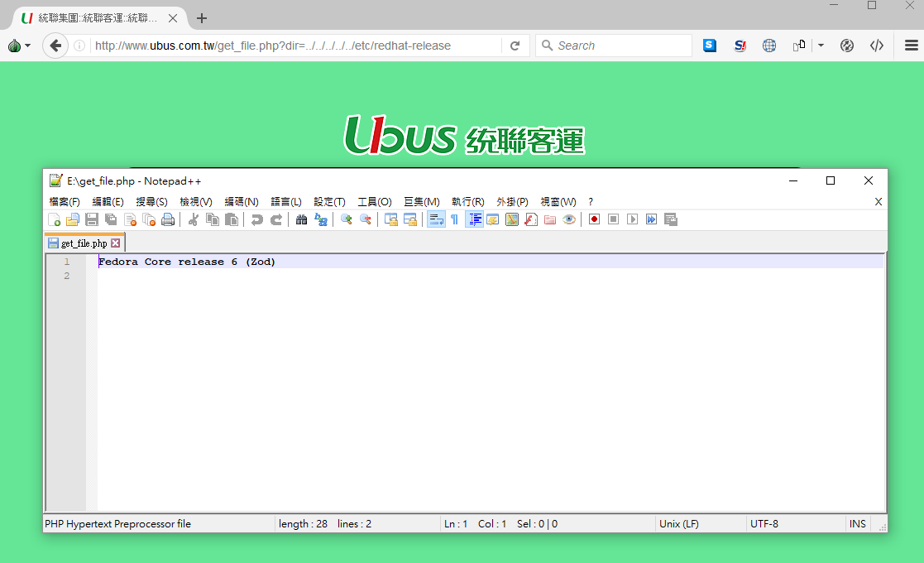Viewport: 924px width, 563px height.
Task: Click the save recorded macro icon
Action: click(671, 220)
